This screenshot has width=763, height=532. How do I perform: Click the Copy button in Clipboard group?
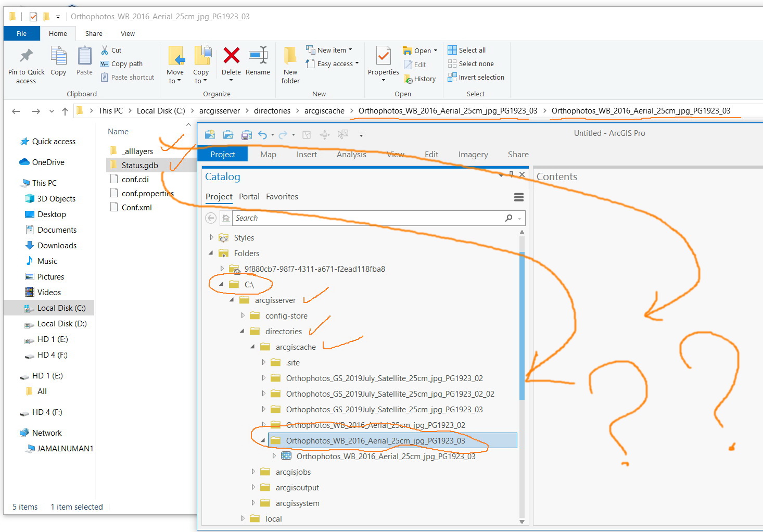(x=58, y=61)
